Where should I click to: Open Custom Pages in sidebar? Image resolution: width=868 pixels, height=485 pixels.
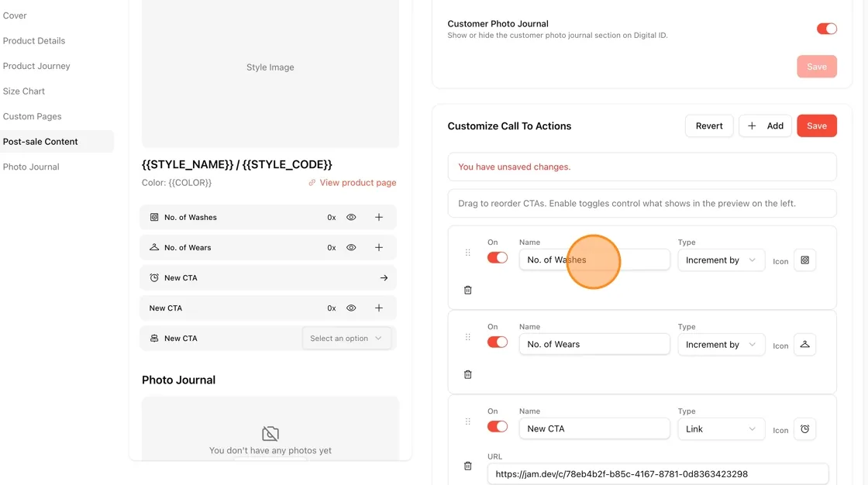coord(32,116)
